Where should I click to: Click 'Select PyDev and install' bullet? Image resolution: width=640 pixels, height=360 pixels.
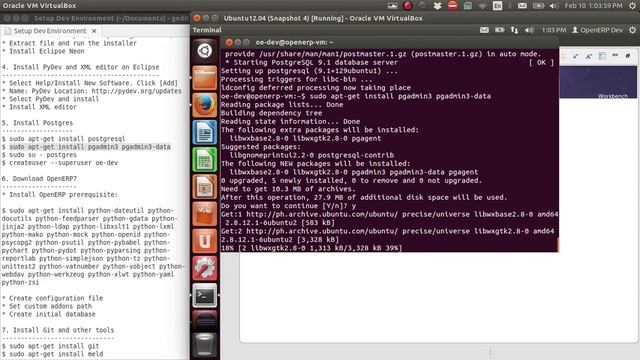(51, 99)
